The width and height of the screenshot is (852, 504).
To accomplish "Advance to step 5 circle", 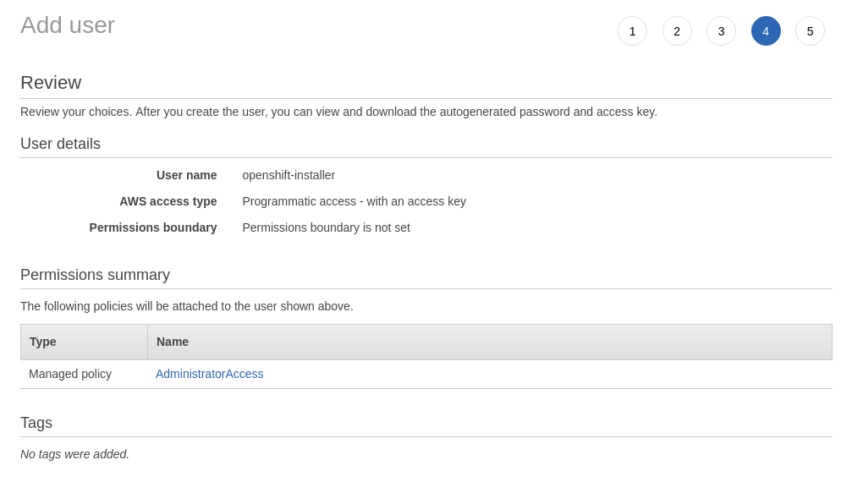I will [810, 31].
